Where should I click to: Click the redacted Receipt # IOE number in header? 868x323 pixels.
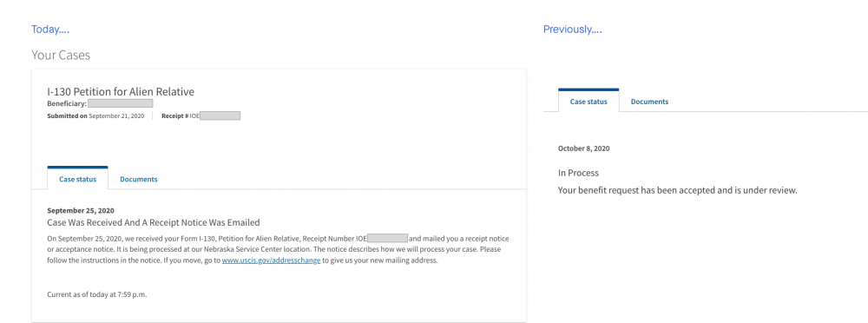click(x=220, y=115)
